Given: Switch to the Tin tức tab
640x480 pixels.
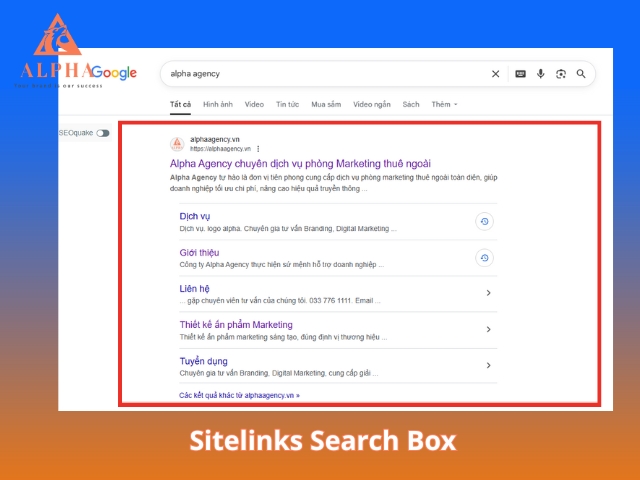Looking at the screenshot, I should pyautogui.click(x=287, y=104).
